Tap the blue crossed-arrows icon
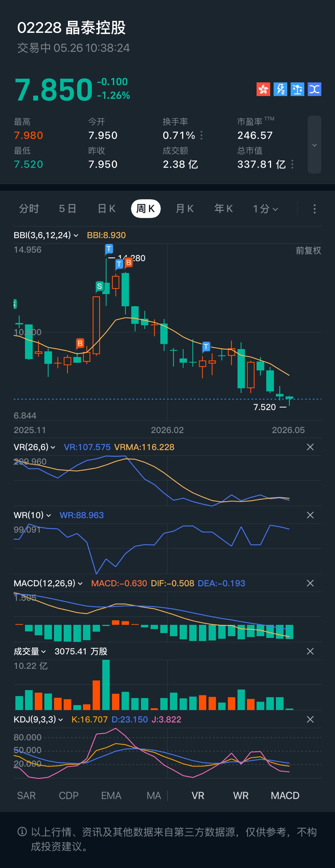The image size is (335, 868). click(314, 89)
